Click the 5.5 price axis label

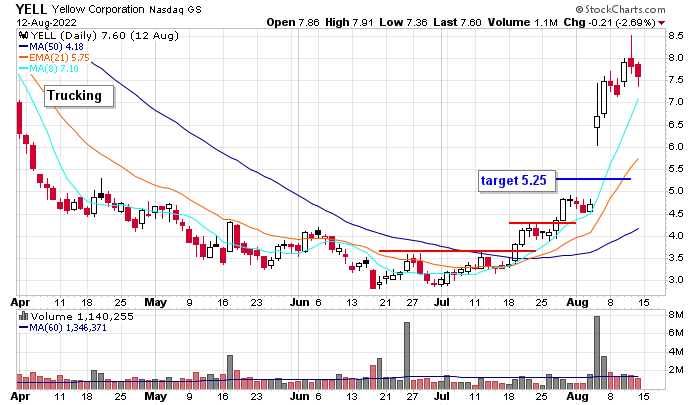(676, 169)
